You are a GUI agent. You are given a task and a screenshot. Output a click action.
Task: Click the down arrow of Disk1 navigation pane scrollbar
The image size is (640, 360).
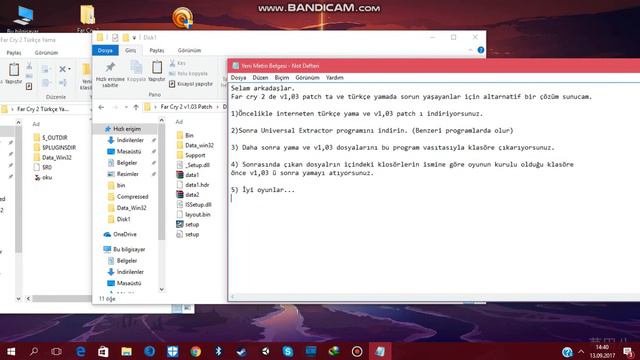[x=162, y=289]
